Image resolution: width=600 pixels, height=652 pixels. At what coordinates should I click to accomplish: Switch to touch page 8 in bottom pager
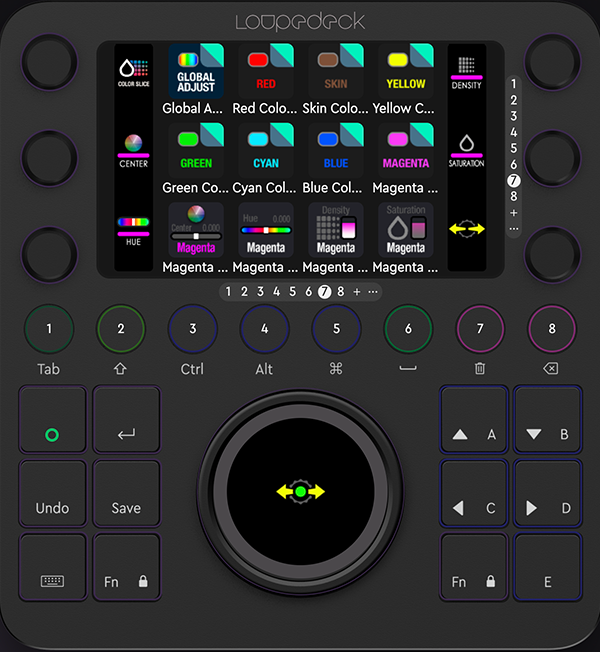coord(341,292)
